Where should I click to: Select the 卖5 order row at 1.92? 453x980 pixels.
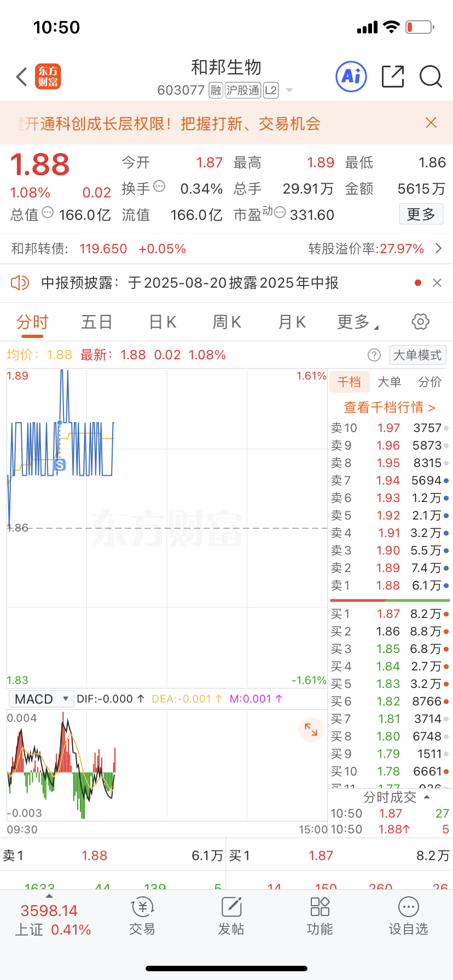tap(390, 516)
